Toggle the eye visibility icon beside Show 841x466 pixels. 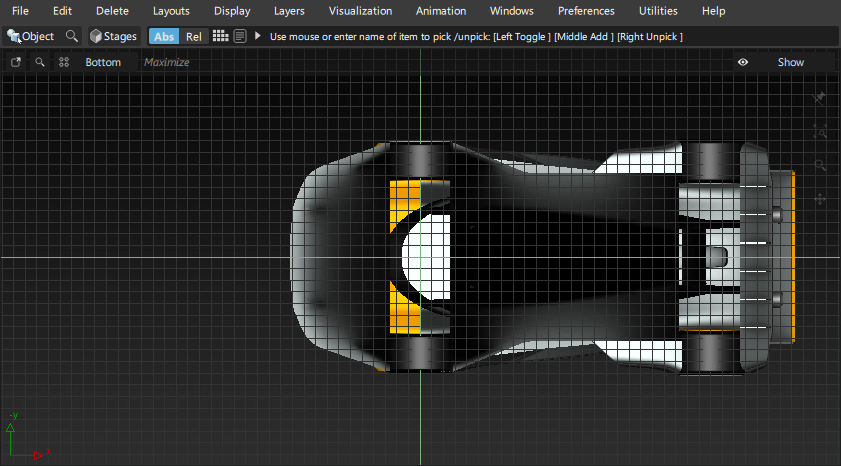(x=743, y=62)
